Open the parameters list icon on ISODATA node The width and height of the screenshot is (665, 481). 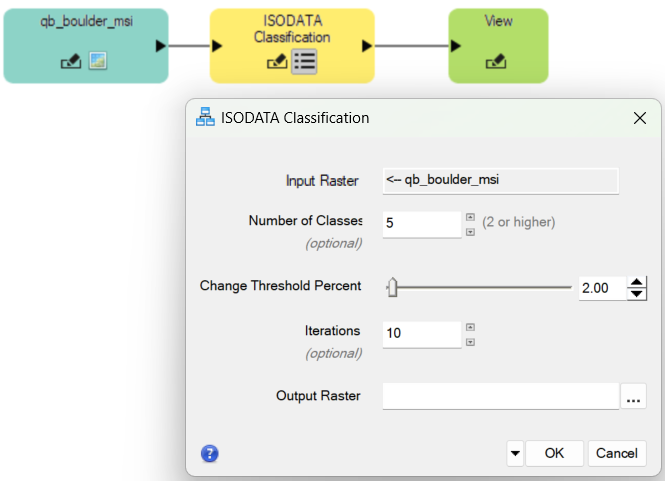click(304, 61)
